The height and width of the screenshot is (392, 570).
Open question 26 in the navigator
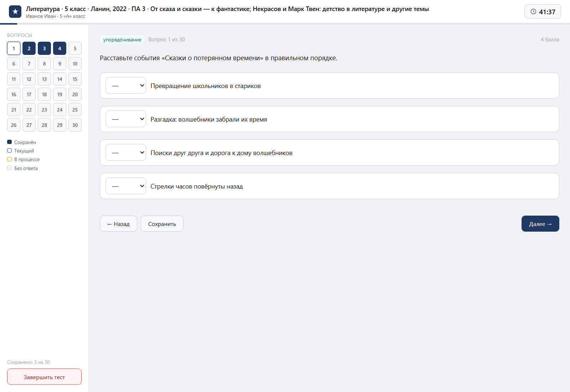pos(14,125)
